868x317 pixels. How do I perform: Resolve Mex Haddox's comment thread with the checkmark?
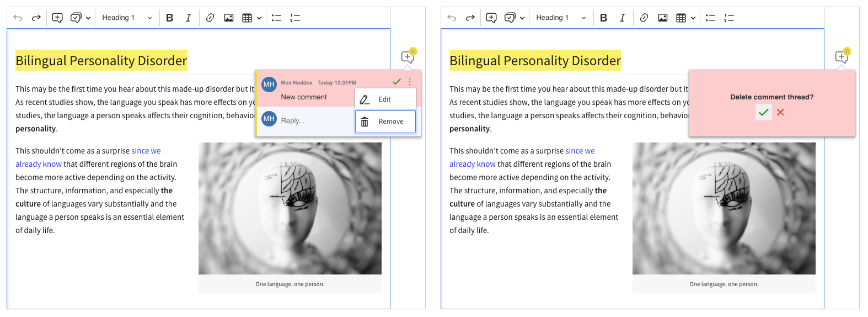397,82
